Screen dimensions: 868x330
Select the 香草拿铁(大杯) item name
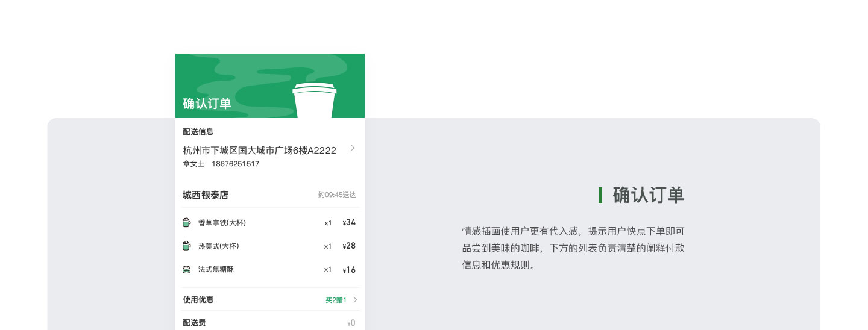[222, 223]
